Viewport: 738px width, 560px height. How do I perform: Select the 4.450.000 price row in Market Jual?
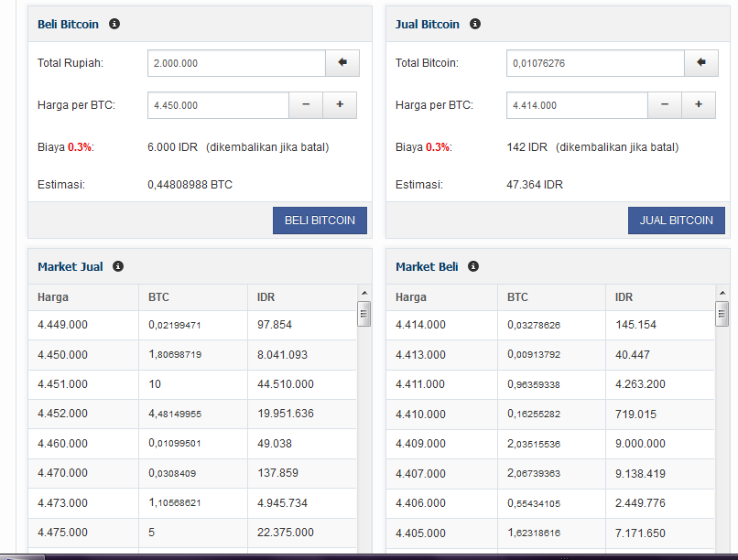[192, 354]
